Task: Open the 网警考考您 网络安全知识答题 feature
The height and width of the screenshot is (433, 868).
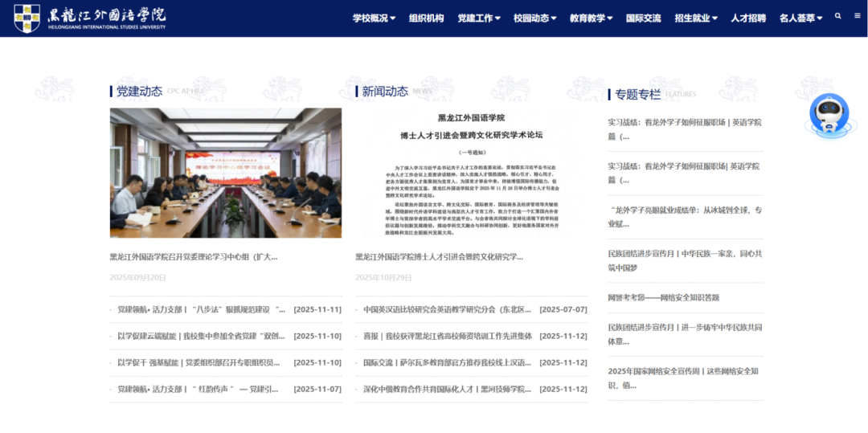Action: pyautogui.click(x=664, y=297)
